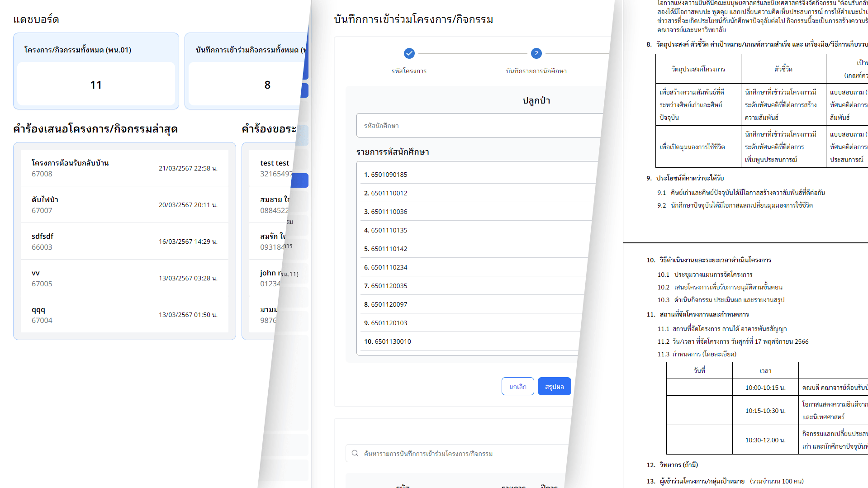Select the qqq 67004 request row
Screen dimensions: 868x488
(x=124, y=315)
